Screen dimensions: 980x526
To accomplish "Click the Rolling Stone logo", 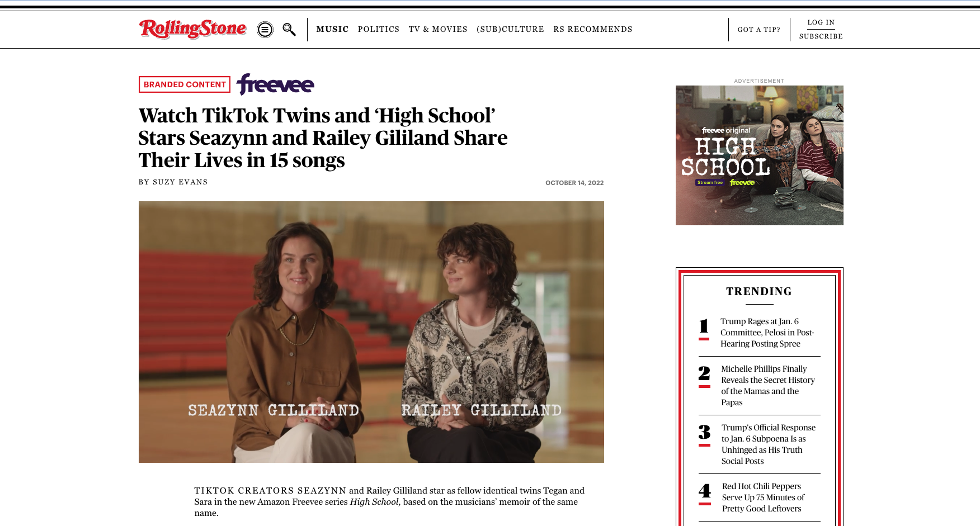I will click(193, 29).
